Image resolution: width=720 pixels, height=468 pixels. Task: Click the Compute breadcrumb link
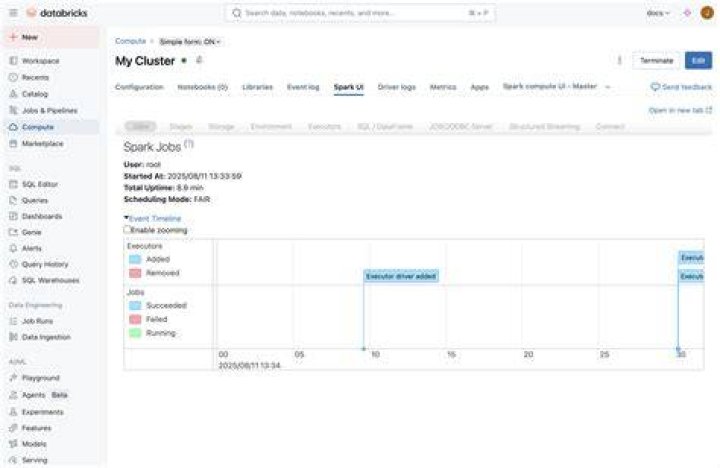click(130, 41)
